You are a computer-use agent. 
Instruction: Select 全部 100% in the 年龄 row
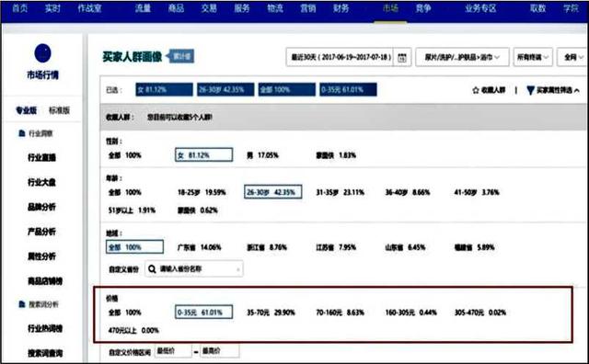pyautogui.click(x=125, y=192)
